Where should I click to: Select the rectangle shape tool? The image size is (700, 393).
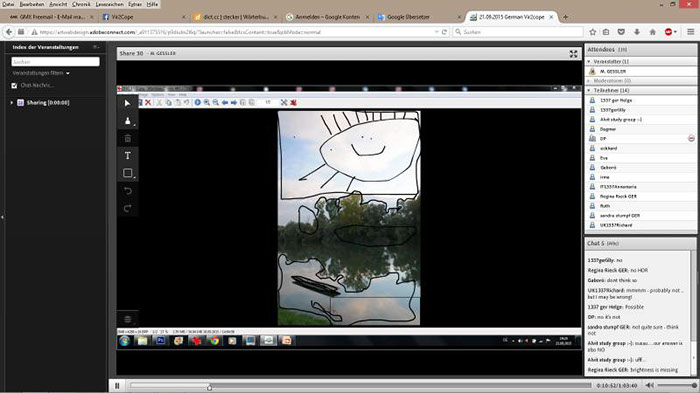[x=128, y=173]
